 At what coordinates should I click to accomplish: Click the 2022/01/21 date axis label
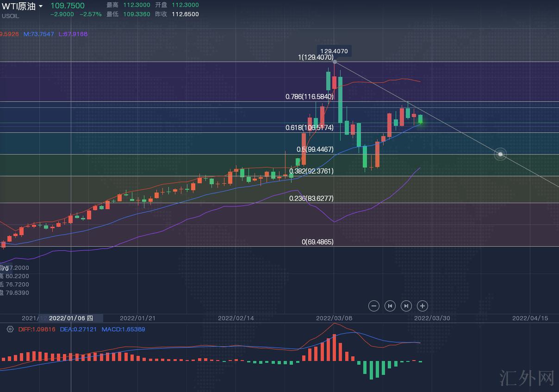pos(137,318)
